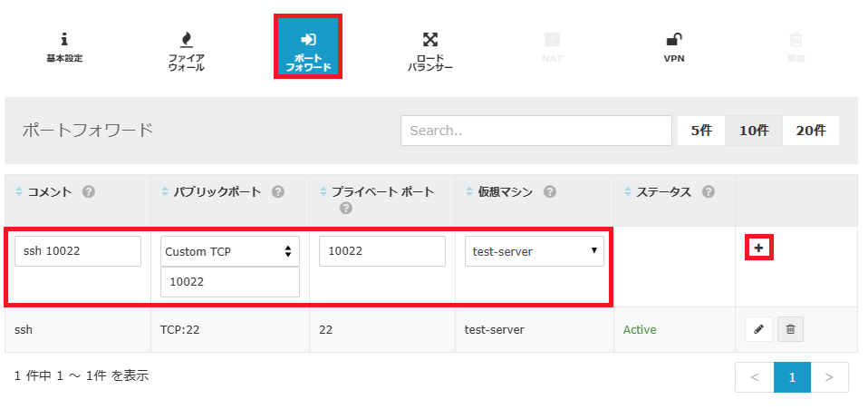Click help icon next to ステータス header
Viewport: 868px width, 409px height.
coord(709,192)
